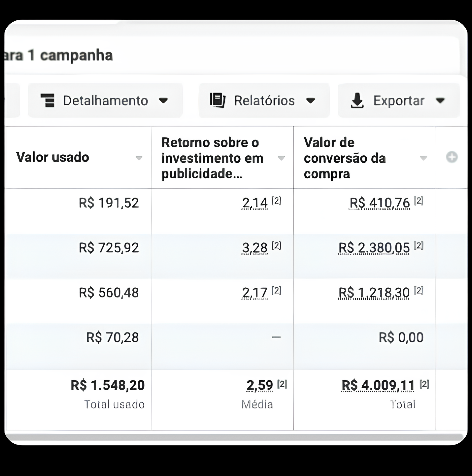Click the Detalhamento breakdown icon
472x476 pixels.
pos(48,101)
